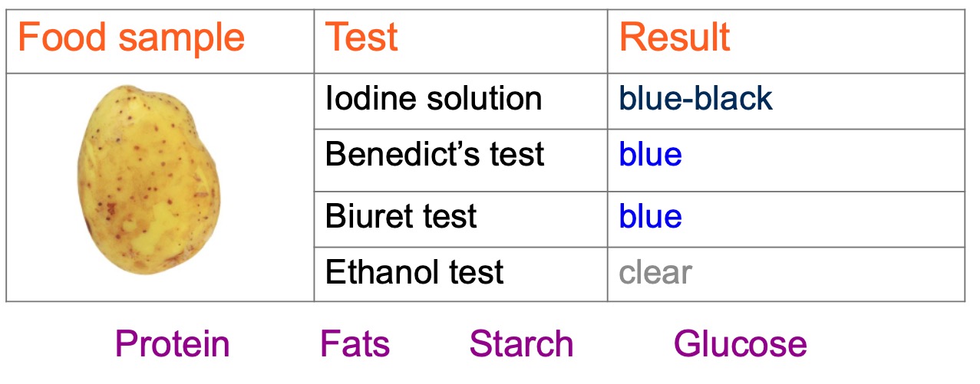Image resolution: width=980 pixels, height=384 pixels.
Task: Click 'blue' result in Benedict's test row
Action: click(650, 155)
